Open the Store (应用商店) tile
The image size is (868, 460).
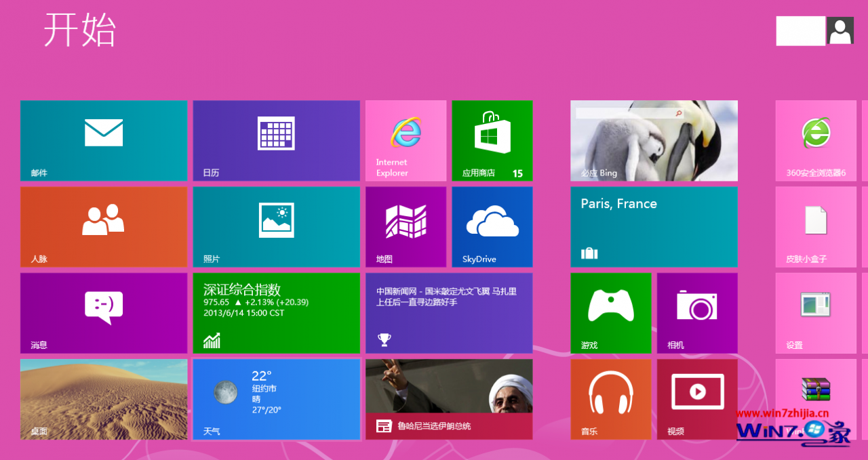coord(492,141)
